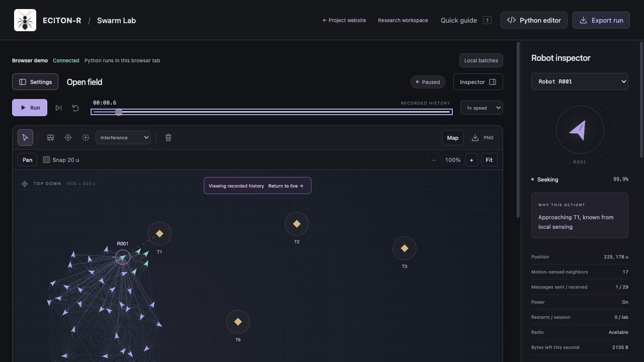Click the ECITON-R ant logo
This screenshot has height=362, width=644.
pyautogui.click(x=25, y=20)
